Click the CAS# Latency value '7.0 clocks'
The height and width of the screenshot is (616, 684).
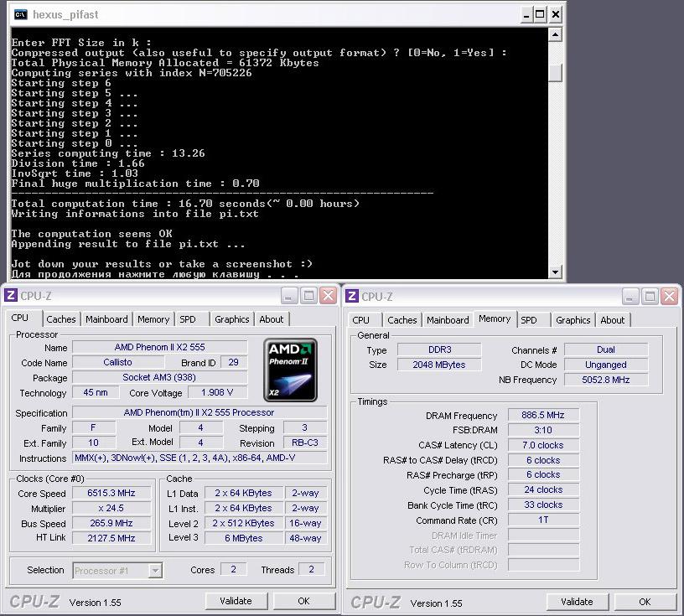[543, 445]
